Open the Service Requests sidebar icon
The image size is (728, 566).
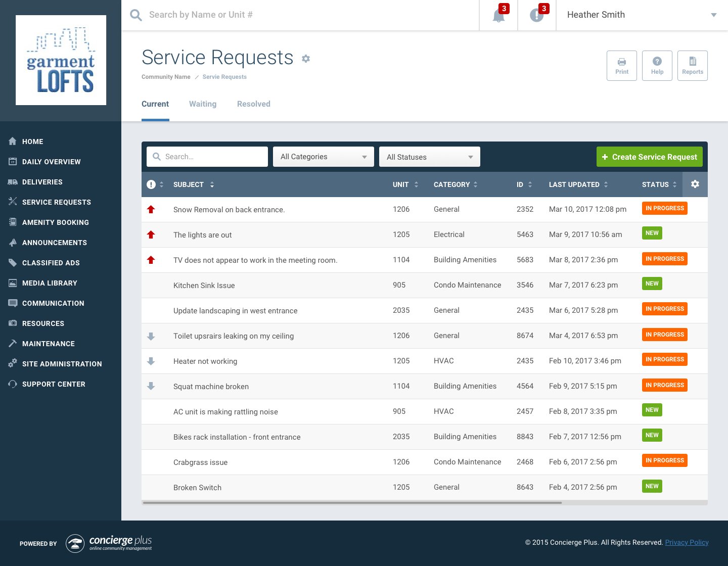(13, 202)
